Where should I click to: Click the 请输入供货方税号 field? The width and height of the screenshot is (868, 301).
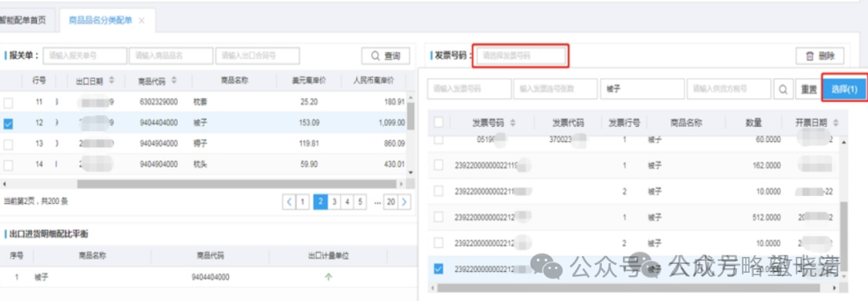728,88
